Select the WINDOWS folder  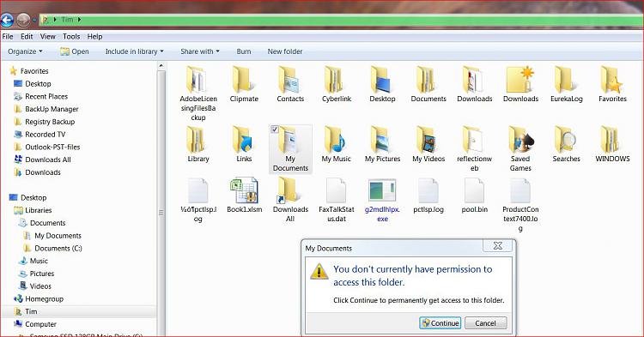pos(612,144)
